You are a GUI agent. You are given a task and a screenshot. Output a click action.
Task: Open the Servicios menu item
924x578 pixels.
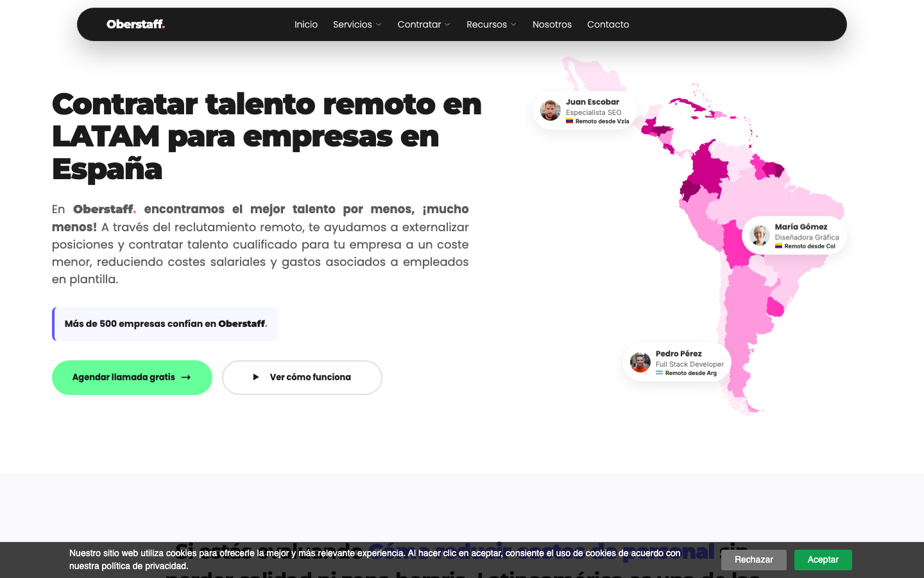tap(352, 24)
